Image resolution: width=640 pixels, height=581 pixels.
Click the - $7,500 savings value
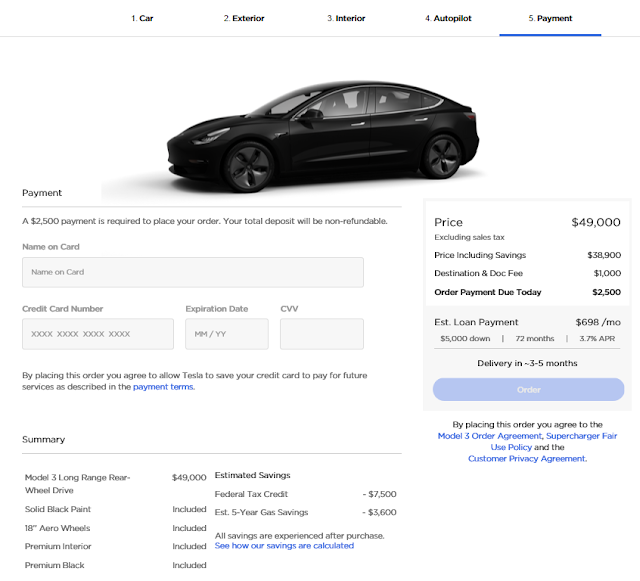[x=379, y=494]
